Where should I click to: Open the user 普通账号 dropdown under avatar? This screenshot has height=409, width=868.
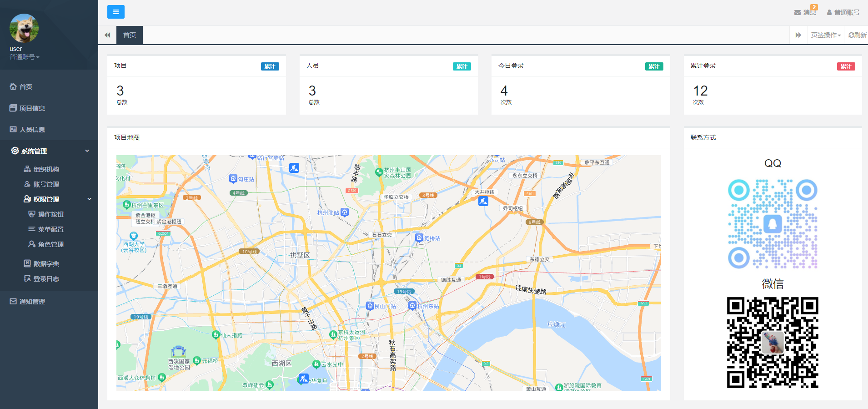[x=25, y=57]
